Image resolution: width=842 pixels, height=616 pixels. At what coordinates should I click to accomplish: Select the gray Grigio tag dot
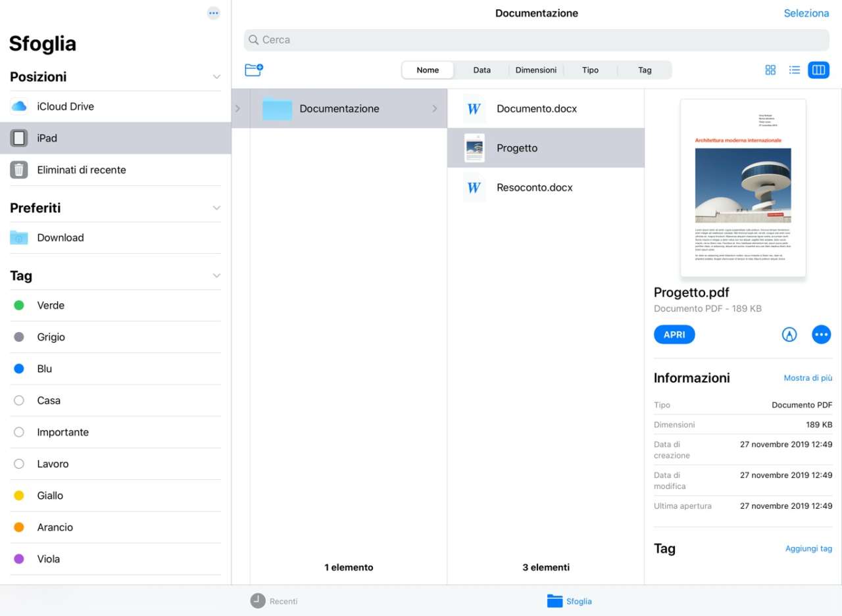[19, 337]
